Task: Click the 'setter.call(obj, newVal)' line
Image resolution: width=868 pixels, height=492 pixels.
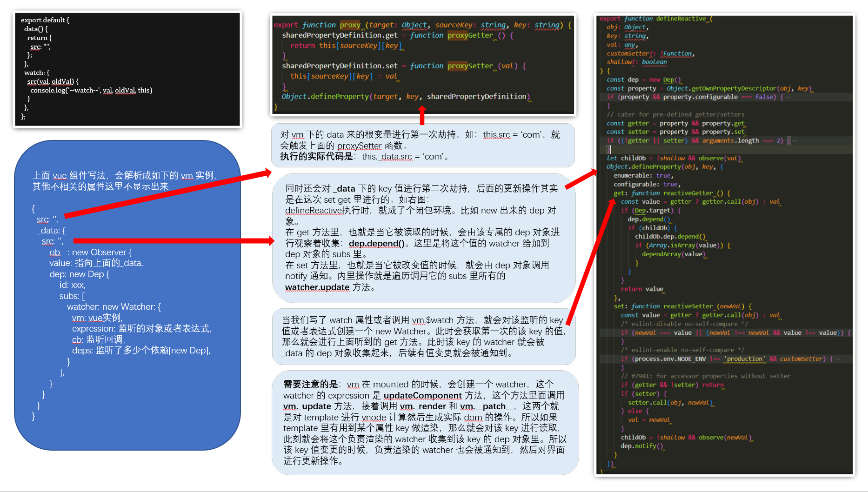Action: pyautogui.click(x=671, y=402)
